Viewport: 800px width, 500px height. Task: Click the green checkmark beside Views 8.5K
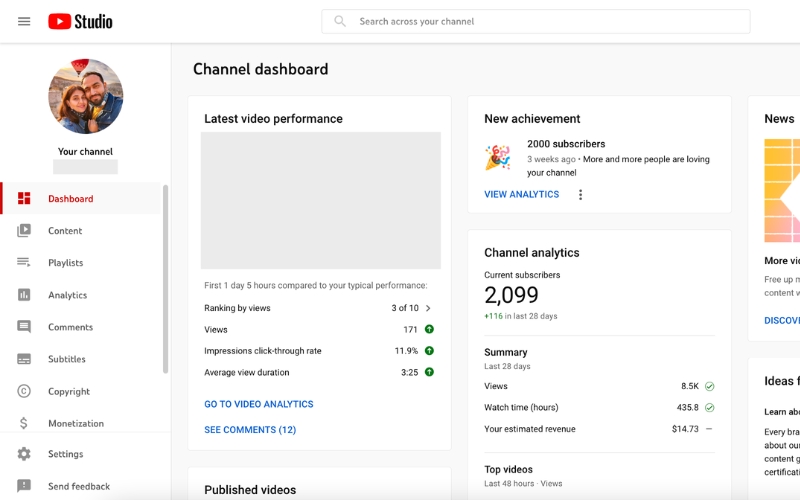pyautogui.click(x=709, y=386)
